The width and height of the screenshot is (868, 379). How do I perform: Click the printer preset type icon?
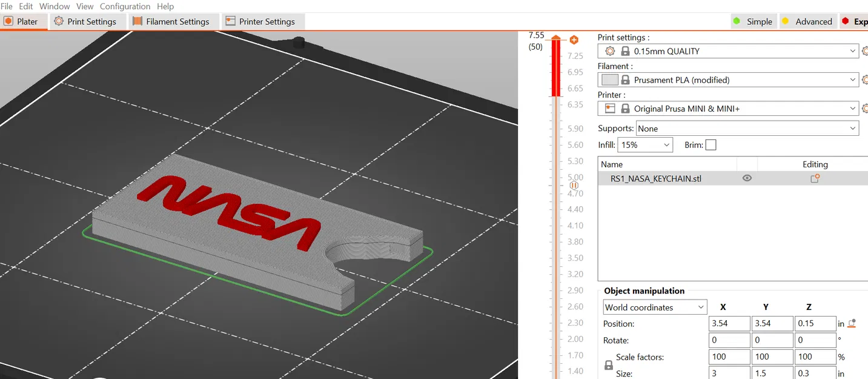(x=610, y=109)
